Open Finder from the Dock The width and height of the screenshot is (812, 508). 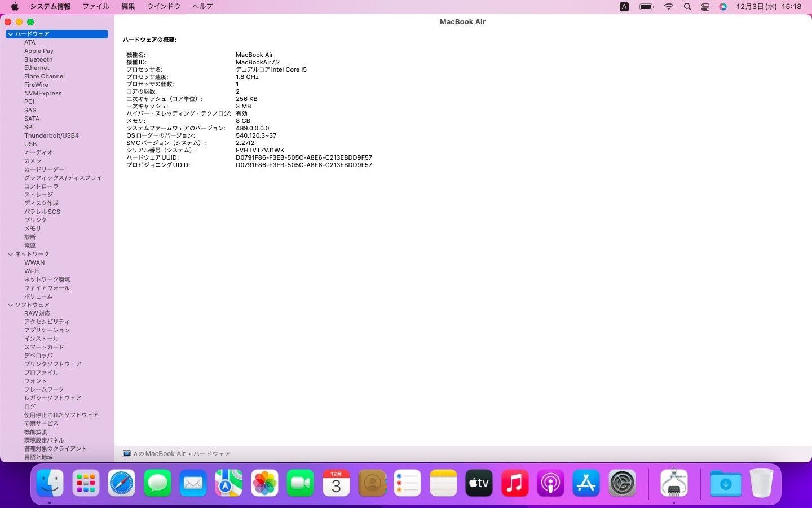50,483
